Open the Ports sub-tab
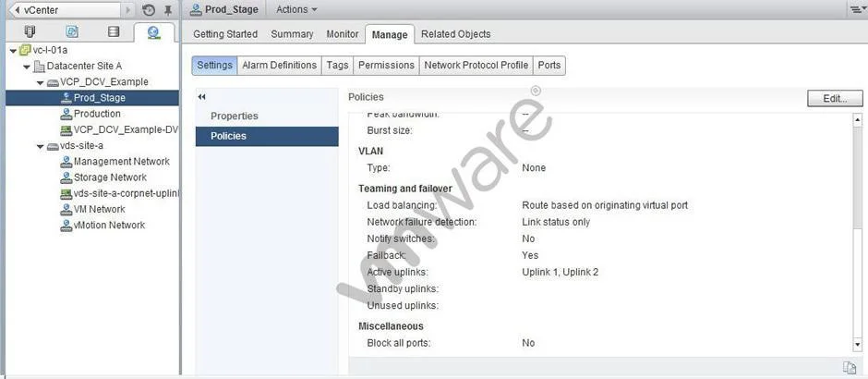 (x=549, y=65)
